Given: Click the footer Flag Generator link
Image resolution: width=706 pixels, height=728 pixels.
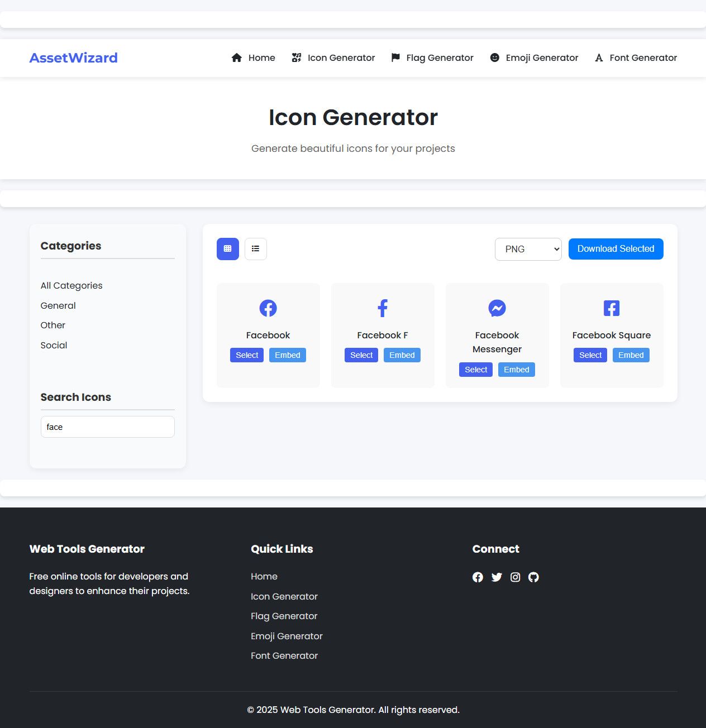Looking at the screenshot, I should pyautogui.click(x=284, y=616).
